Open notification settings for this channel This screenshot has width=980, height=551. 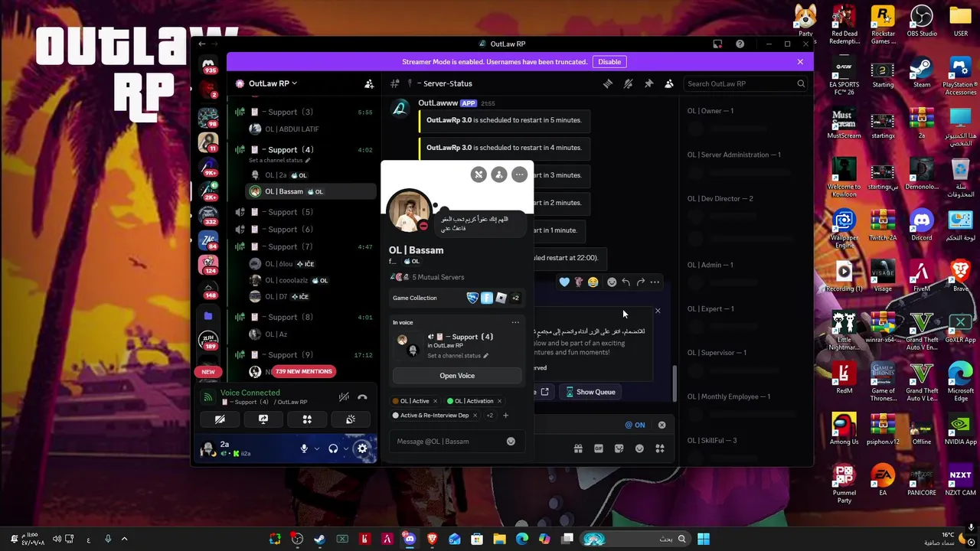coord(629,83)
